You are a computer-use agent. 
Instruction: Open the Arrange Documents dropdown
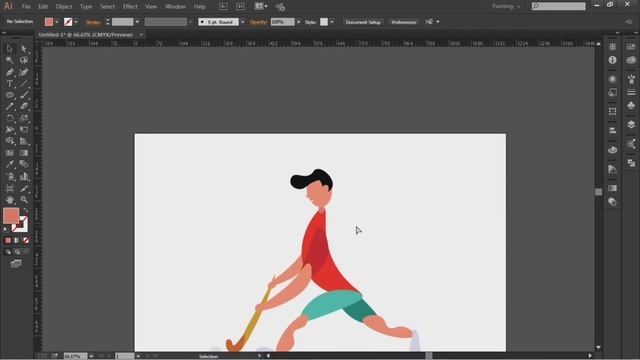(x=261, y=7)
